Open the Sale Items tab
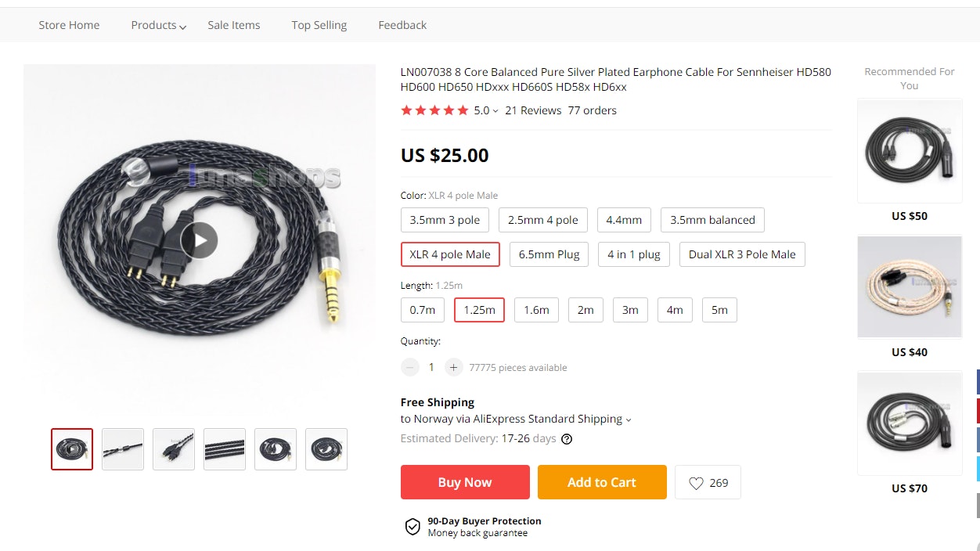Screen dimensions: 980x551 (233, 25)
